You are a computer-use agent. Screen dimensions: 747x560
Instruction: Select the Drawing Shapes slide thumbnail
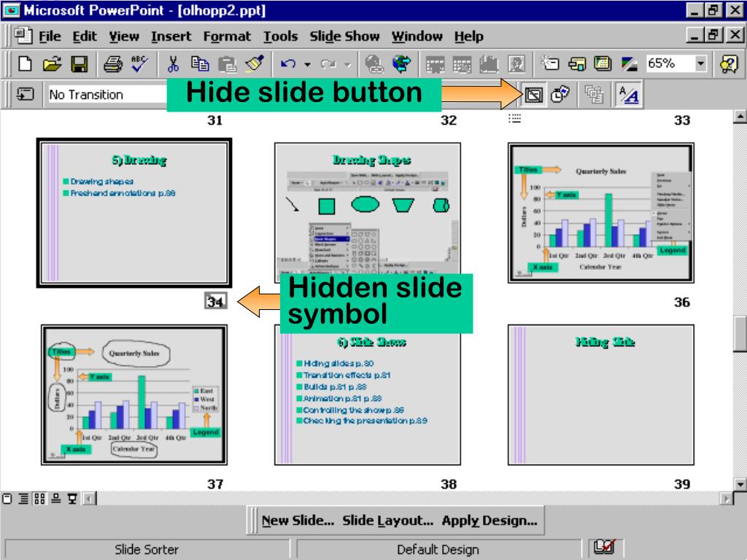tap(368, 213)
